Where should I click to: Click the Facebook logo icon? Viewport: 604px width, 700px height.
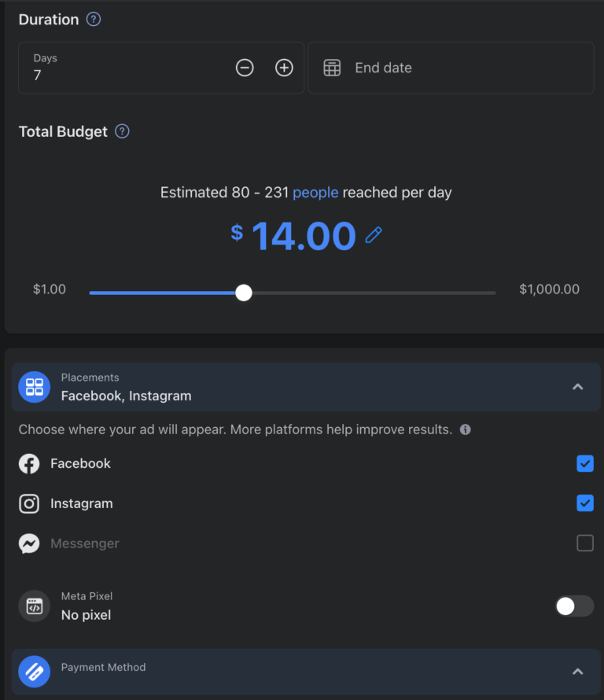pyautogui.click(x=28, y=463)
